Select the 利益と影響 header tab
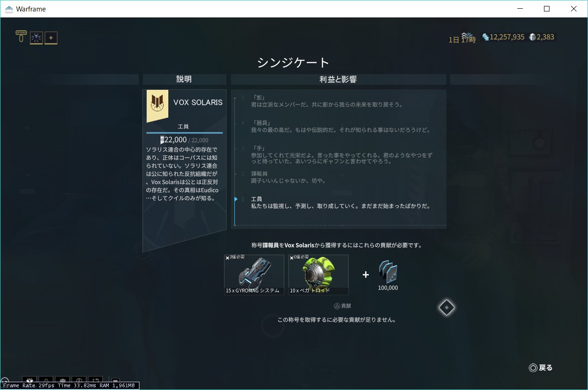The image size is (588, 390). [x=338, y=79]
